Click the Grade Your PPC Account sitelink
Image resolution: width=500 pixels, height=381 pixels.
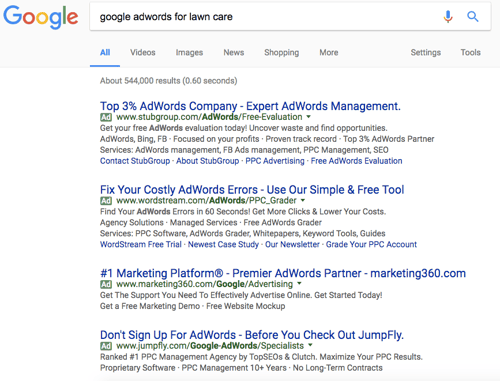[x=371, y=244]
